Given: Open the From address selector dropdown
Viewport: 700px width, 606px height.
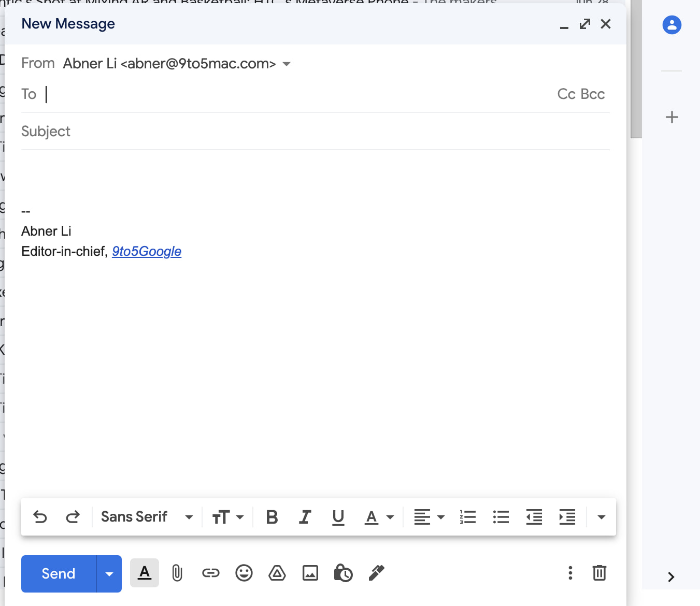Looking at the screenshot, I should (x=287, y=64).
